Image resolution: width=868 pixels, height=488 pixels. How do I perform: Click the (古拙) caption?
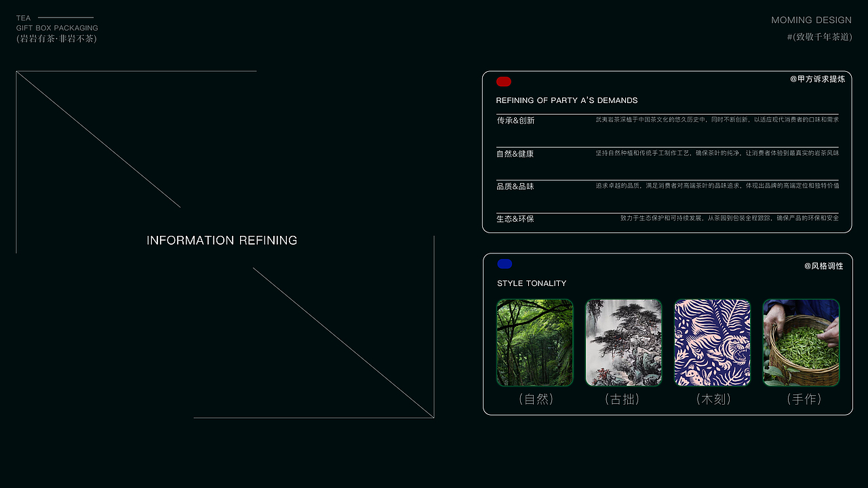click(622, 399)
